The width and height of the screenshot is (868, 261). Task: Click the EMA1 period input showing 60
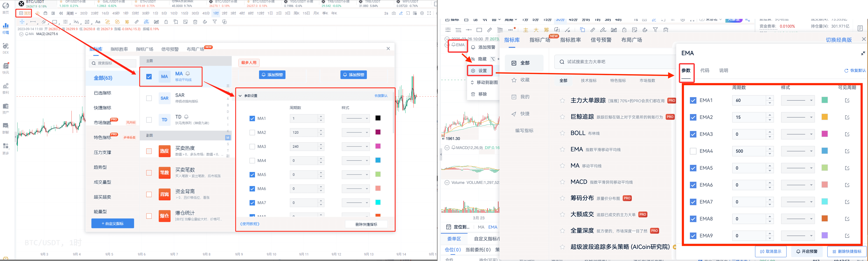(749, 100)
